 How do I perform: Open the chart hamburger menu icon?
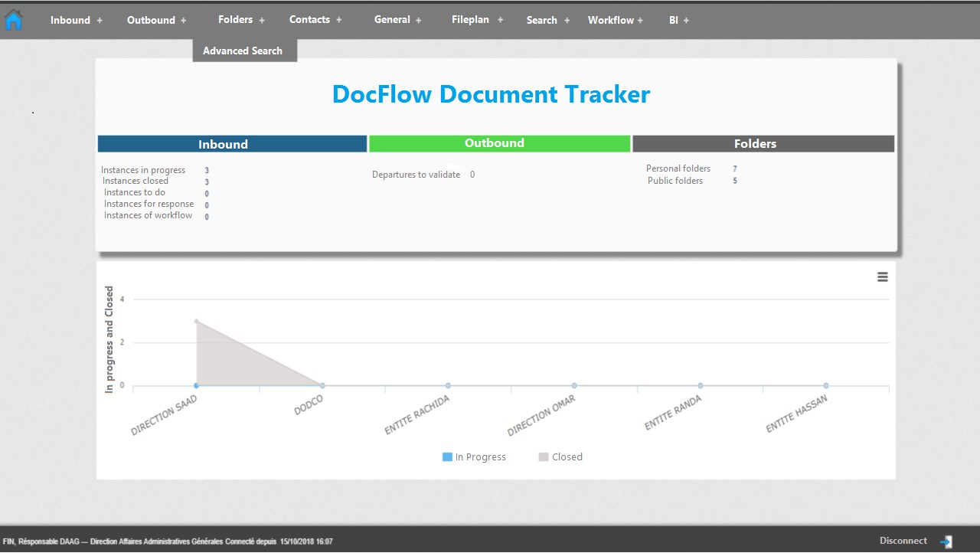883,277
